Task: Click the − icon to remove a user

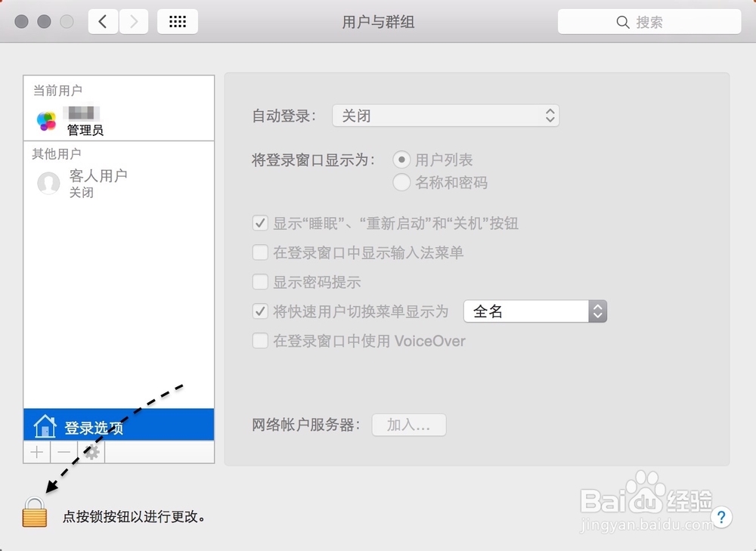Action: 64,451
